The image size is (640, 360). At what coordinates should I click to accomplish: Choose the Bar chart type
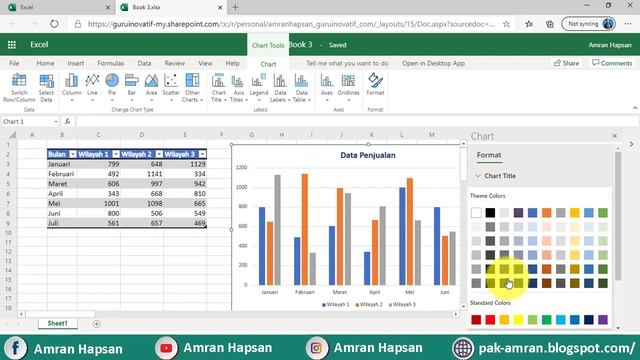131,87
